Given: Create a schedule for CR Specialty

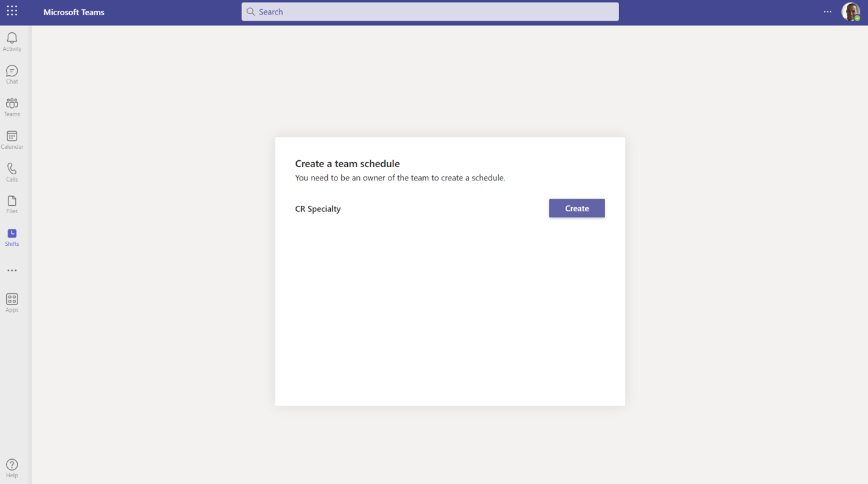Looking at the screenshot, I should (x=577, y=208).
